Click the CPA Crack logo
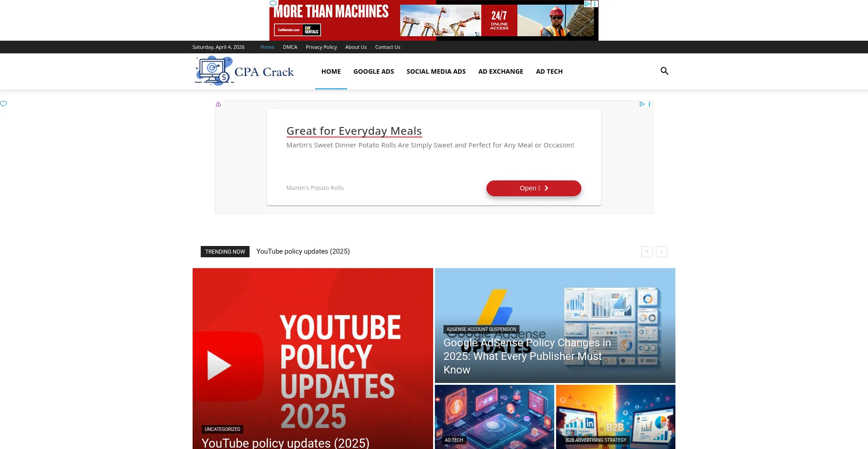The image size is (868, 449). [245, 71]
